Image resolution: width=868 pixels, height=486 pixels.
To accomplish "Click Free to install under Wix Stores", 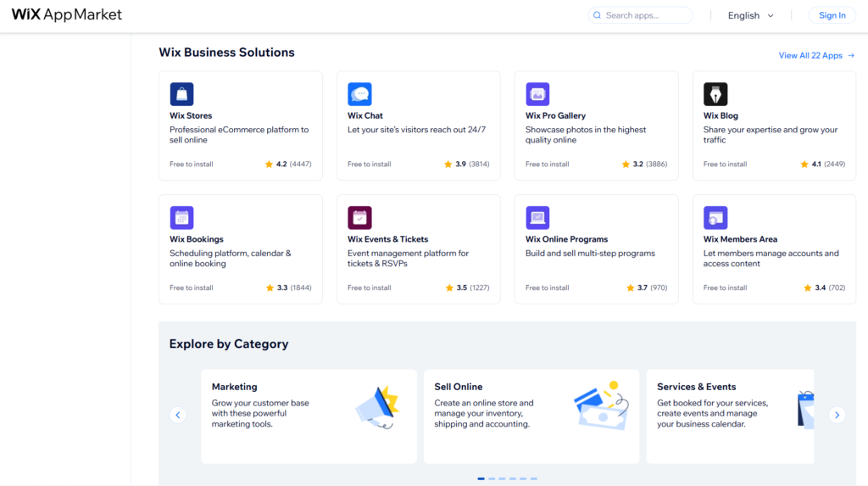I will 192,164.
